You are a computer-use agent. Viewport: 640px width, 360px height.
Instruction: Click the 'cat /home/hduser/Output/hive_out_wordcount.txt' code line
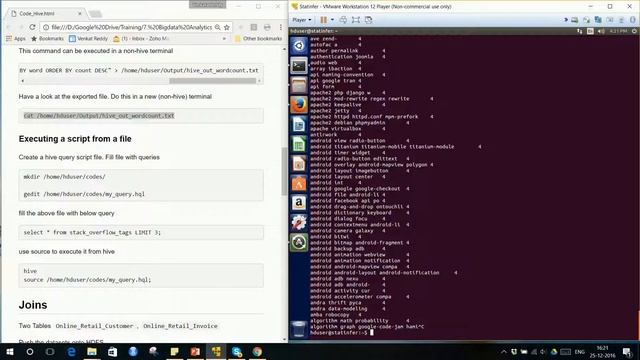(x=99, y=116)
